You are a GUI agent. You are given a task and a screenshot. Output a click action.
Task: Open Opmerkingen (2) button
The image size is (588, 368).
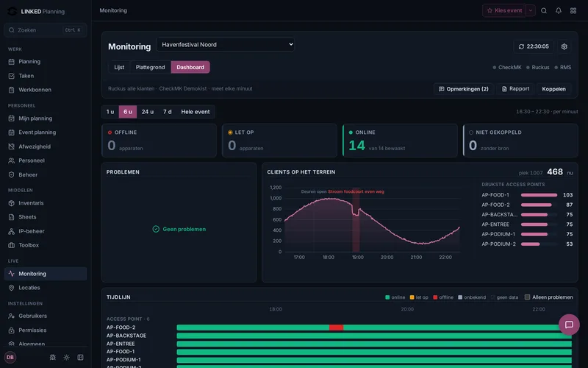(464, 89)
